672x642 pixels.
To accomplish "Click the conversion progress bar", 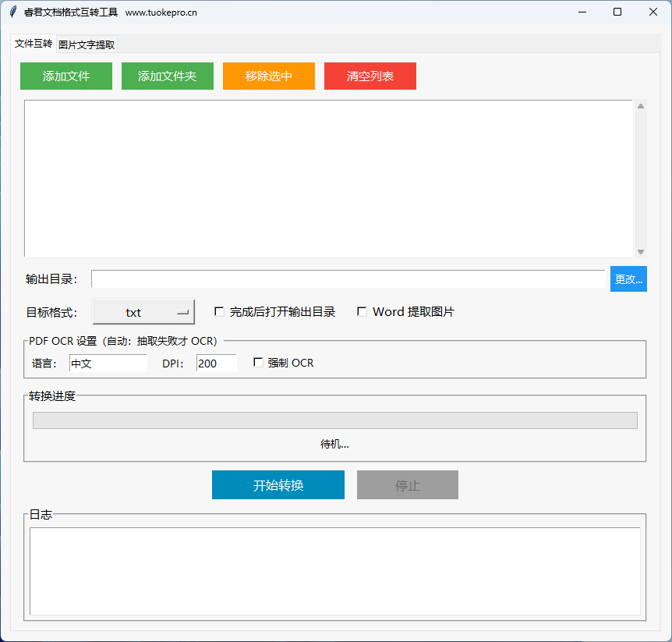I will click(x=335, y=420).
